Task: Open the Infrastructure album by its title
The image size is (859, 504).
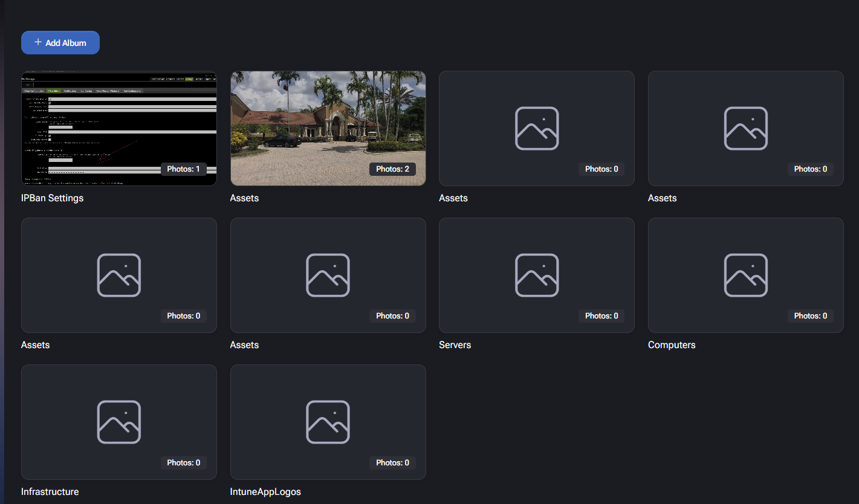Action: tap(50, 491)
